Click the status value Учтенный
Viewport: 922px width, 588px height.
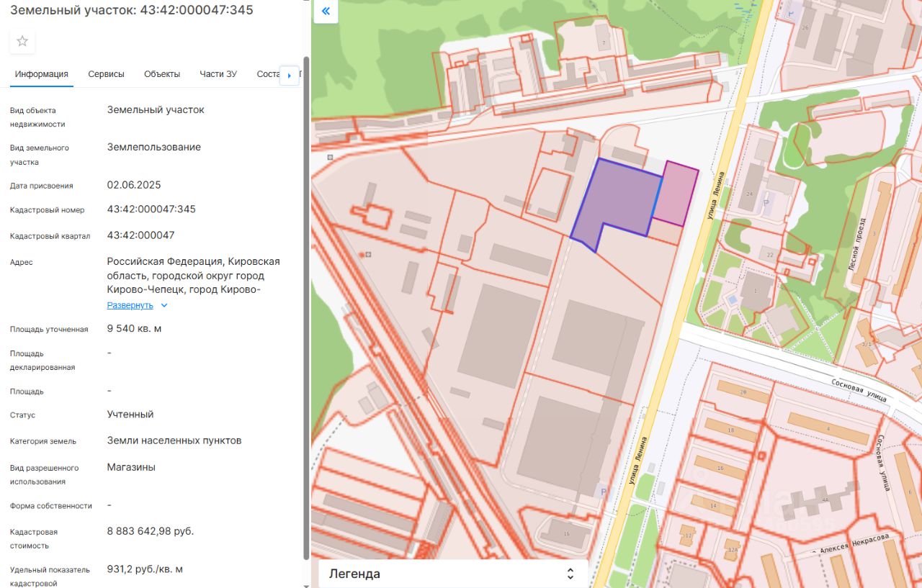[x=130, y=415]
